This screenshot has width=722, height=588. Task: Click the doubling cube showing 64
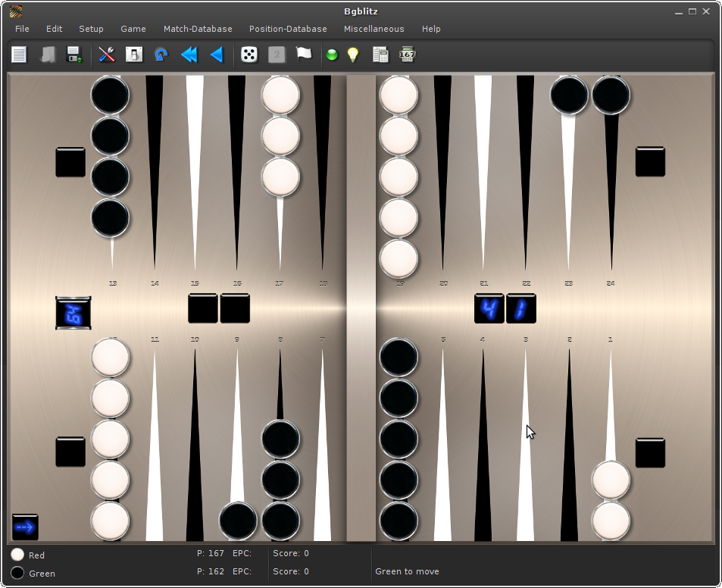click(x=73, y=313)
